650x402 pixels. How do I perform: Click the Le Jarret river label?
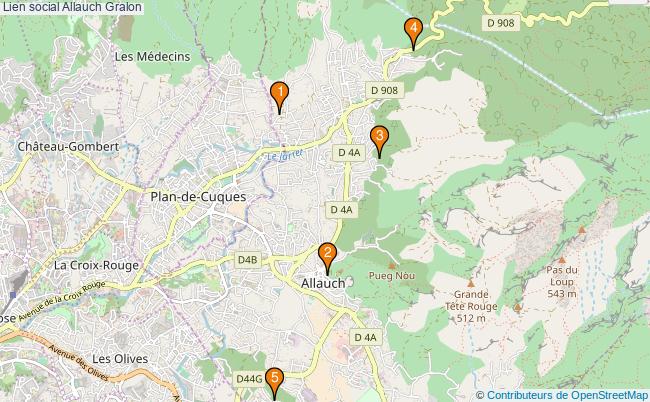coord(285,156)
